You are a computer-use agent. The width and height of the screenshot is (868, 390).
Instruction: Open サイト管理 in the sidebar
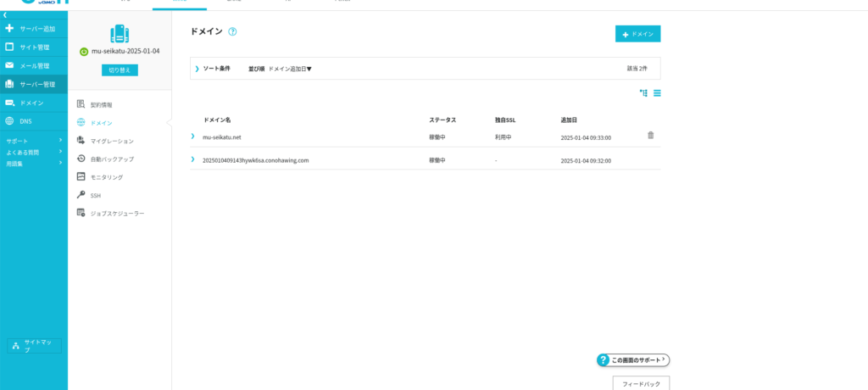(34, 47)
